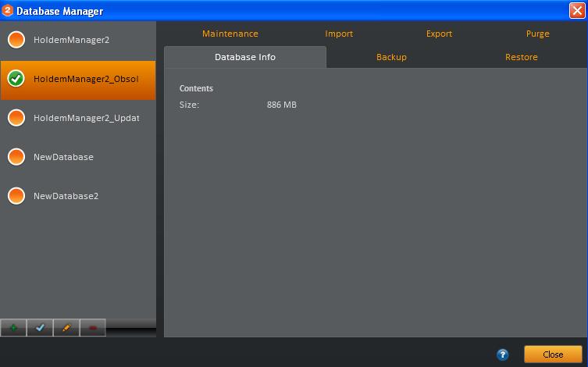Select the NewDatabase entry name

[x=63, y=157]
